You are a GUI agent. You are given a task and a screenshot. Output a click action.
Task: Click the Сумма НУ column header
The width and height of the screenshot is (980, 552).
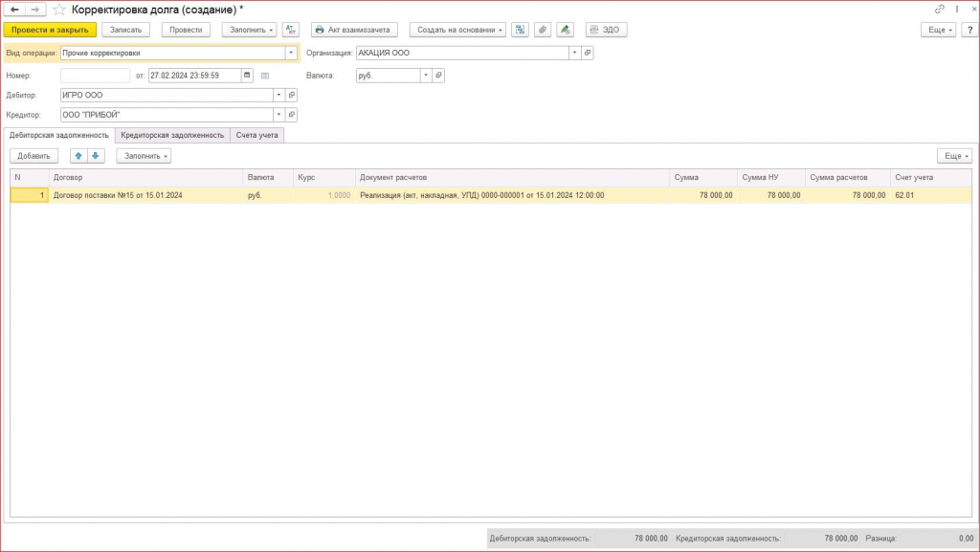click(x=771, y=177)
